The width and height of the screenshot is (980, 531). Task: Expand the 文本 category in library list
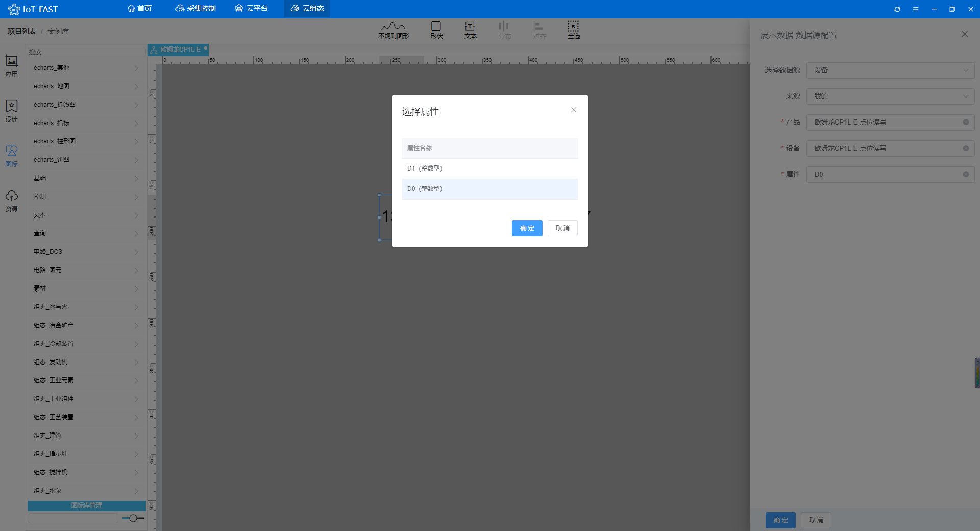coord(86,215)
